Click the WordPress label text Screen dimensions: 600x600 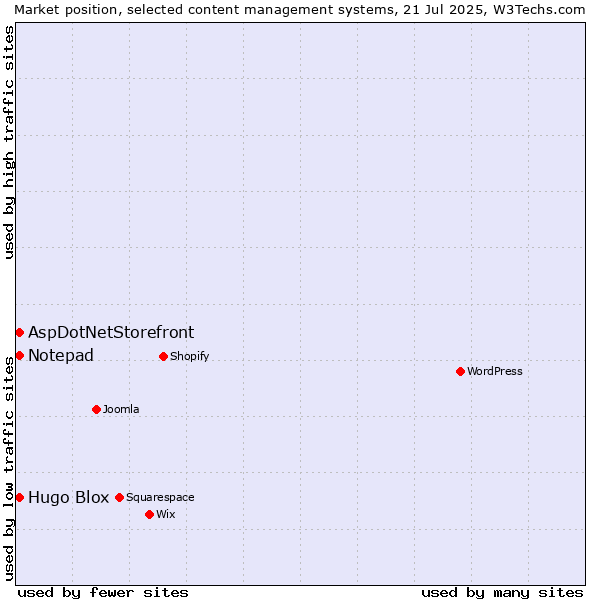pyautogui.click(x=494, y=371)
